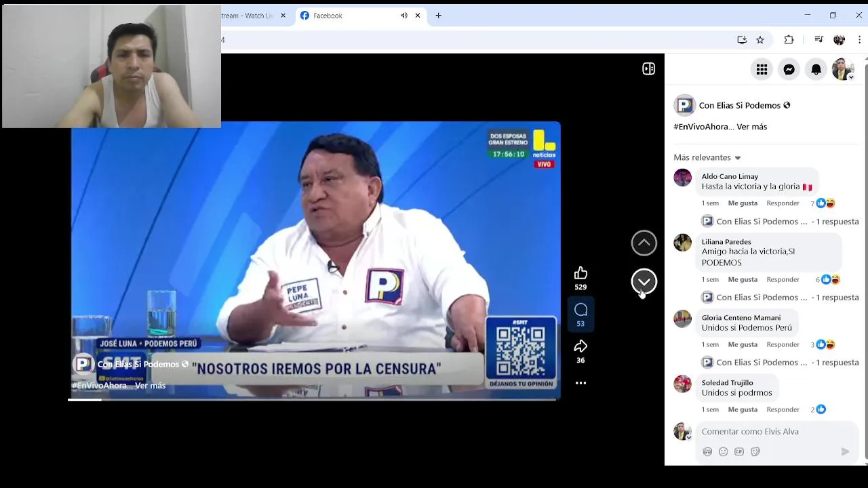
Task: Insert an avatar sticker in comment
Action: (x=707, y=451)
